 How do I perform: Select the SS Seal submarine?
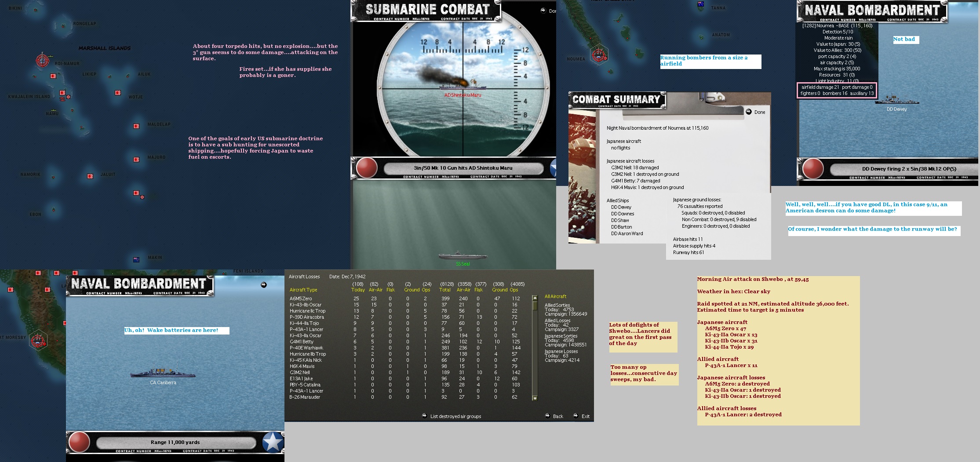click(x=463, y=255)
